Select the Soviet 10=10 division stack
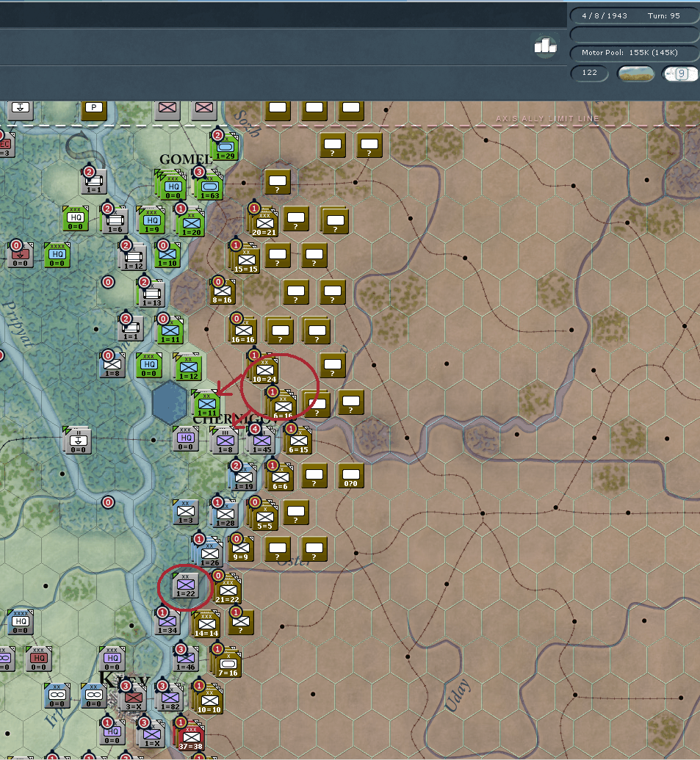700x760 pixels. click(209, 701)
